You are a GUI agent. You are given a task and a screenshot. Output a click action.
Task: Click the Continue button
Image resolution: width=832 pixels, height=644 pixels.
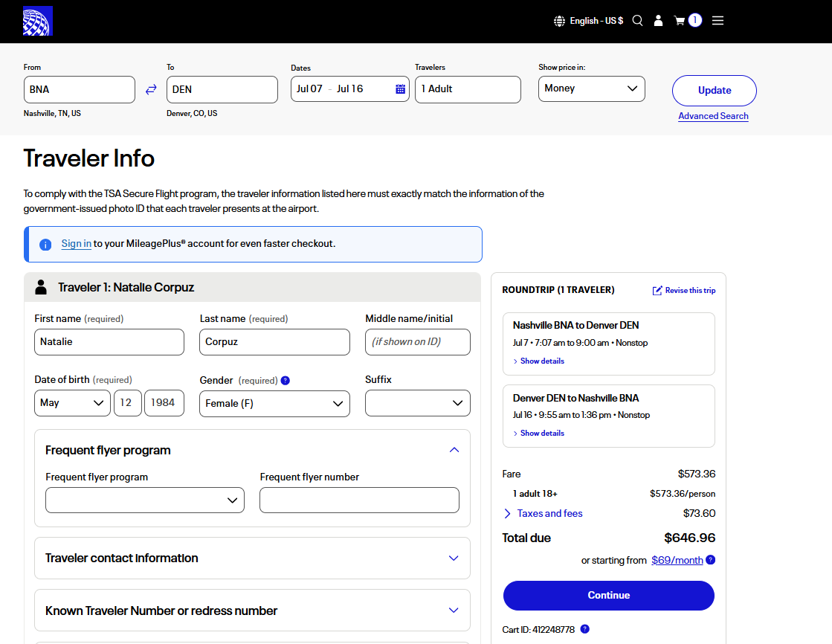[608, 596]
